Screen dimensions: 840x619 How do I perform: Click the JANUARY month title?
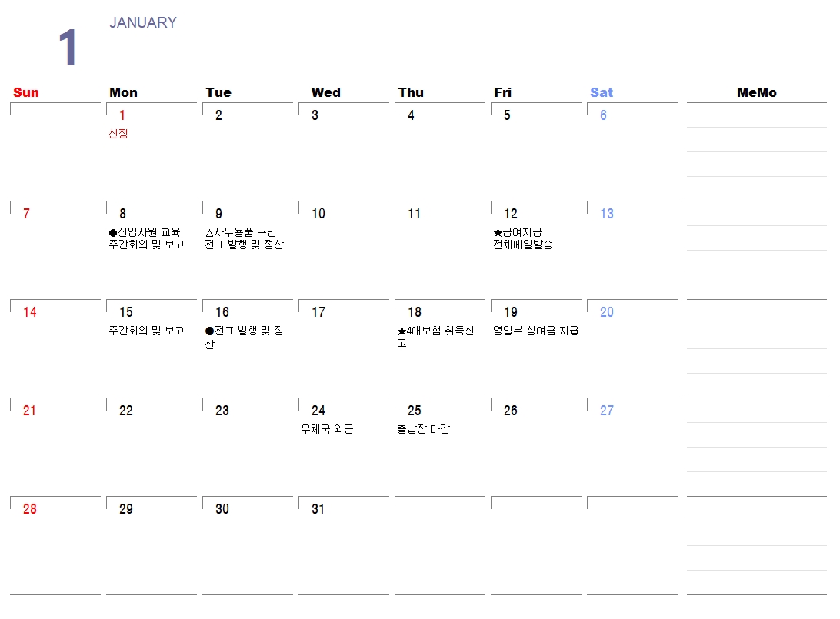click(143, 22)
